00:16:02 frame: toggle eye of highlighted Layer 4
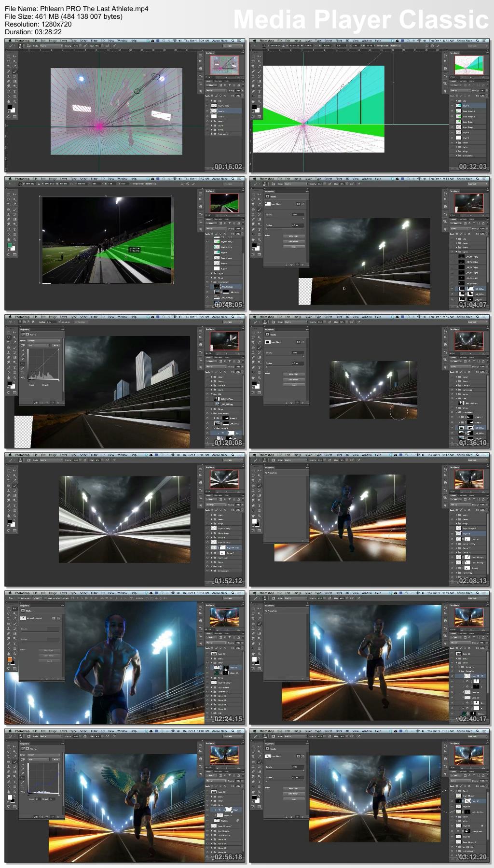The height and width of the screenshot is (868, 494). [x=207, y=111]
